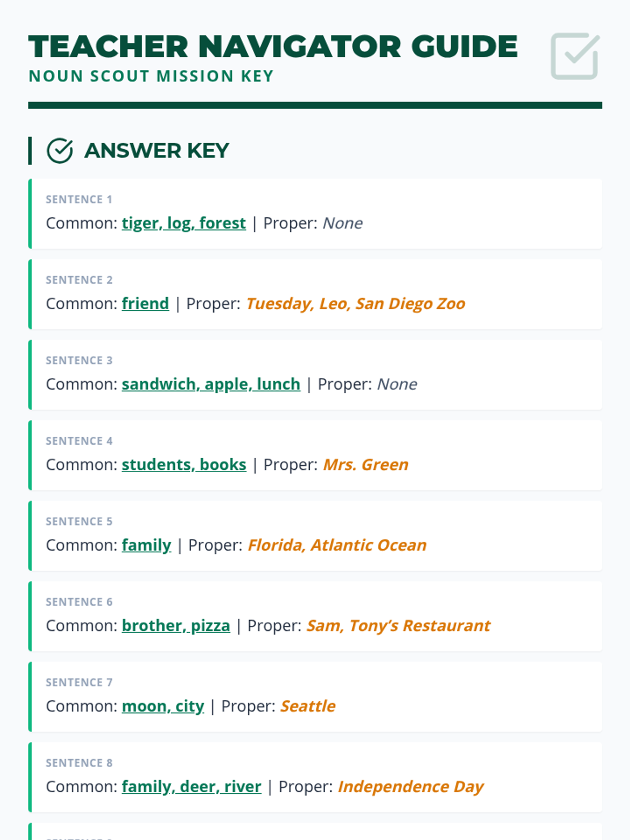Click the Teacher Navigator Guide title
This screenshot has height=840, width=630.
[273, 46]
